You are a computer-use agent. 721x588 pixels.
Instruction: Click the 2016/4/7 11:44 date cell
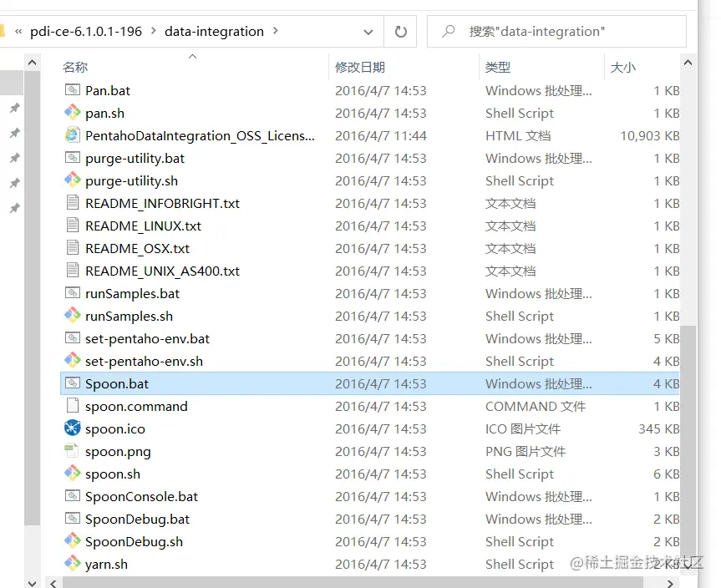(x=381, y=135)
